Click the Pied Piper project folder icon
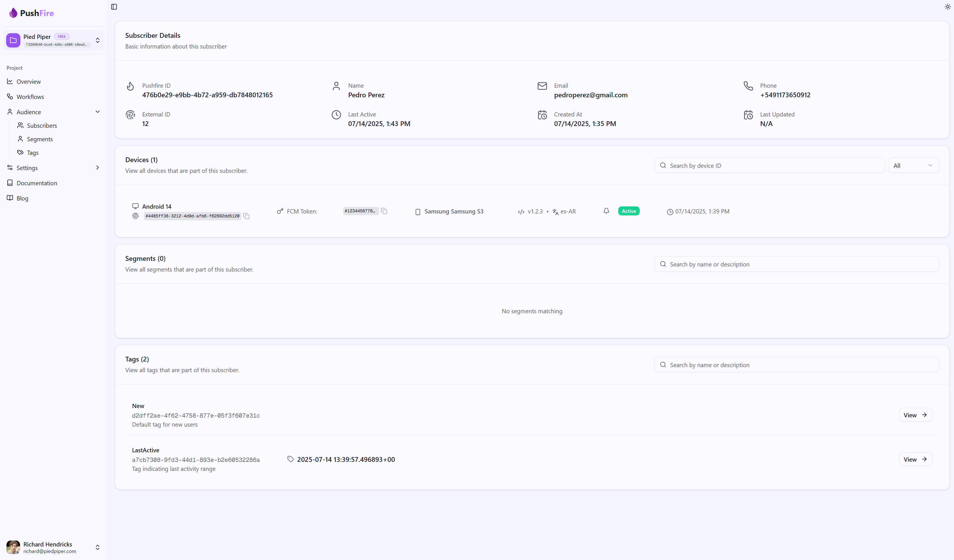 click(13, 40)
